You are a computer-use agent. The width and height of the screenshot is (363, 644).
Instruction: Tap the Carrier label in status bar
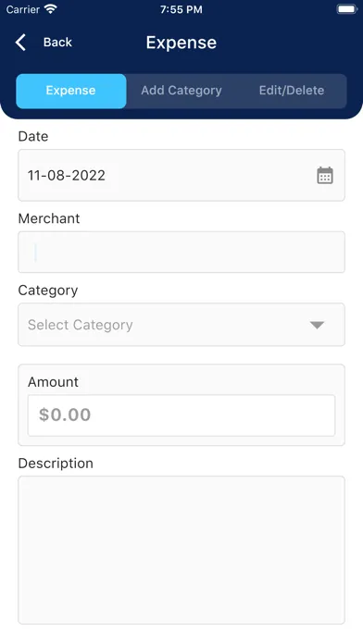click(x=23, y=9)
